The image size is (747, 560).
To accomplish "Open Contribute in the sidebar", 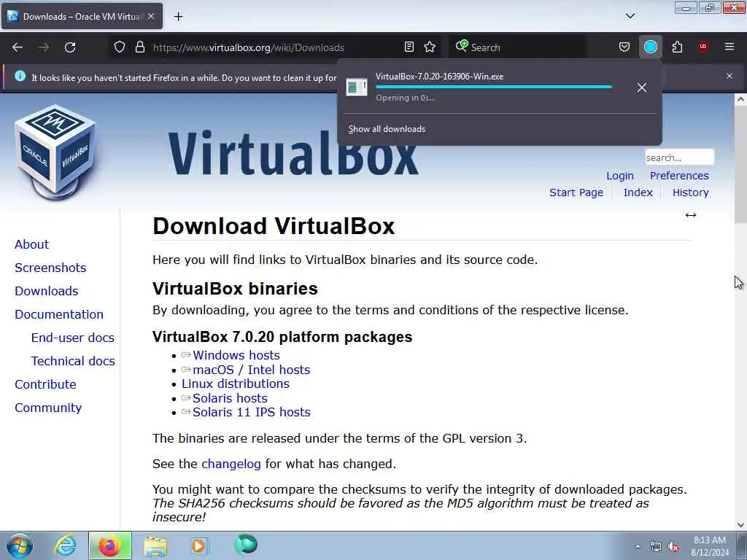I will coord(45,384).
